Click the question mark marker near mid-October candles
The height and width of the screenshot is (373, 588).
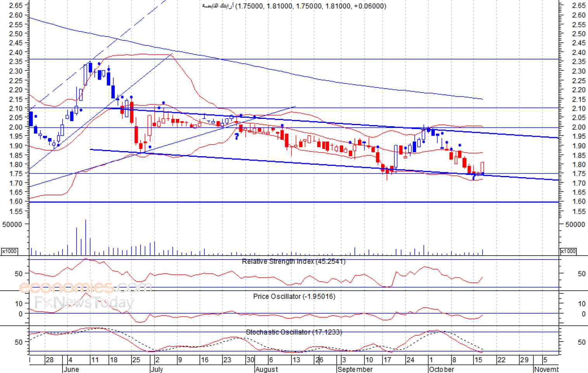pos(474,177)
